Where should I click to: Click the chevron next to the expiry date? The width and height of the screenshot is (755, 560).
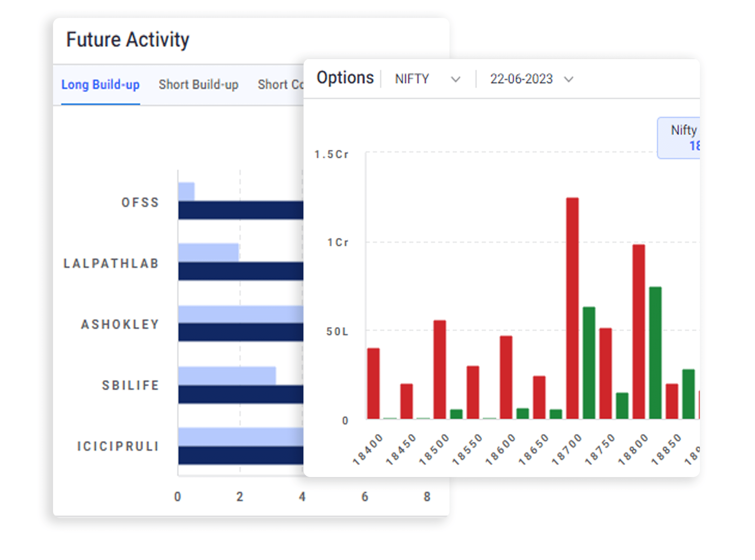(x=569, y=80)
